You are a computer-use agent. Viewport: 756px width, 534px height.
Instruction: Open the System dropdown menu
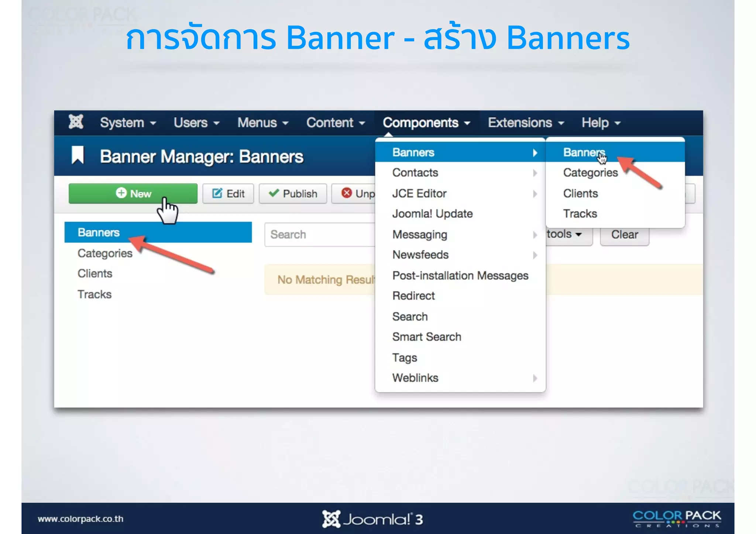coord(128,123)
